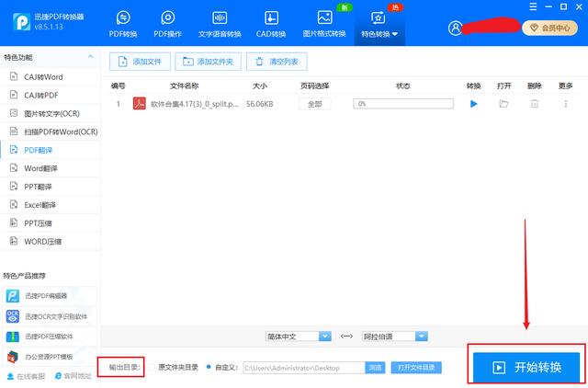Open the more options three-dot icon
The image size is (588, 388).
tap(565, 104)
